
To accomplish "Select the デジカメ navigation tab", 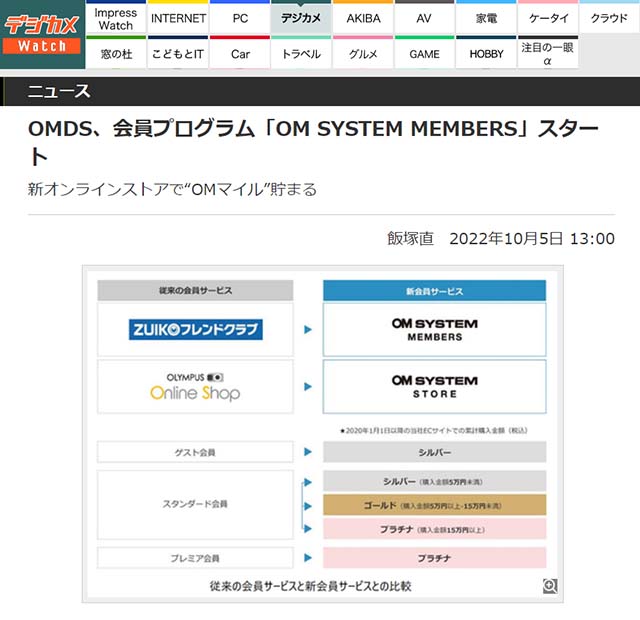I will [301, 18].
